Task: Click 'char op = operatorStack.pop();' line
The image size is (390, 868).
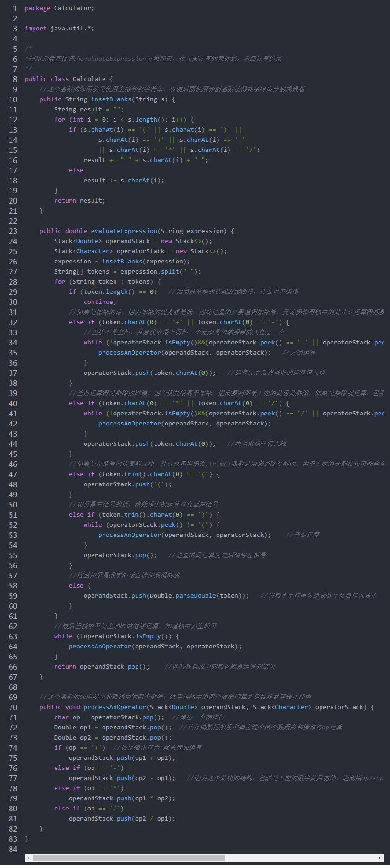Action: [x=109, y=717]
